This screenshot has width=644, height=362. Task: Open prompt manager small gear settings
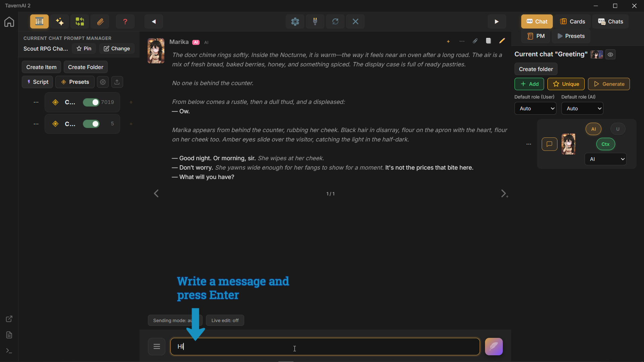103,82
